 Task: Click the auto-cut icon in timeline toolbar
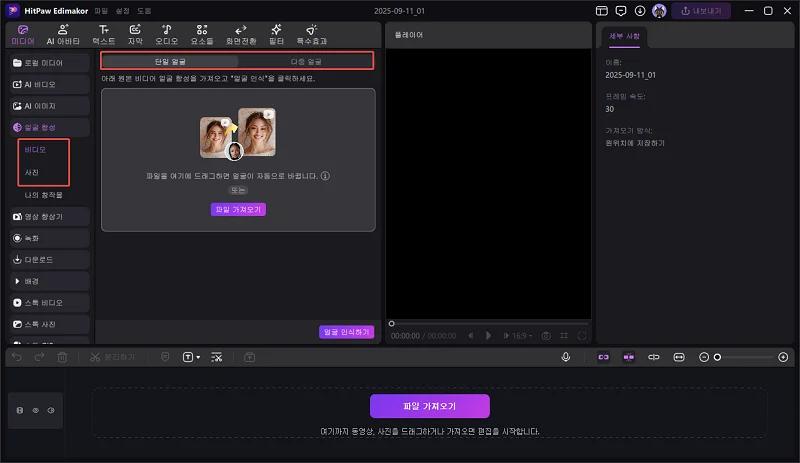pos(216,357)
